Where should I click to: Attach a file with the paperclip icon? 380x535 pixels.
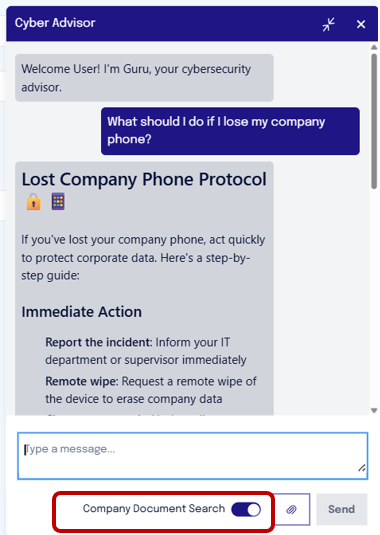point(292,509)
